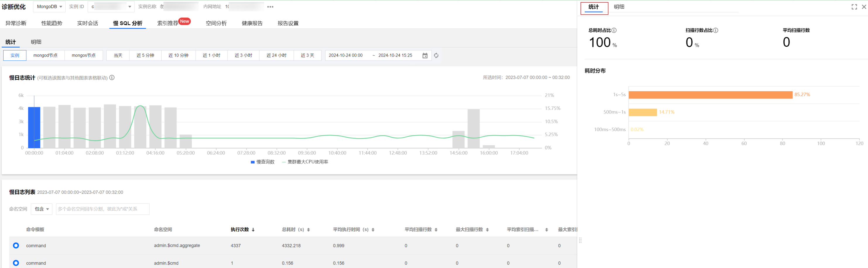
Task: Select mongod节点 view button
Action: tap(45, 55)
